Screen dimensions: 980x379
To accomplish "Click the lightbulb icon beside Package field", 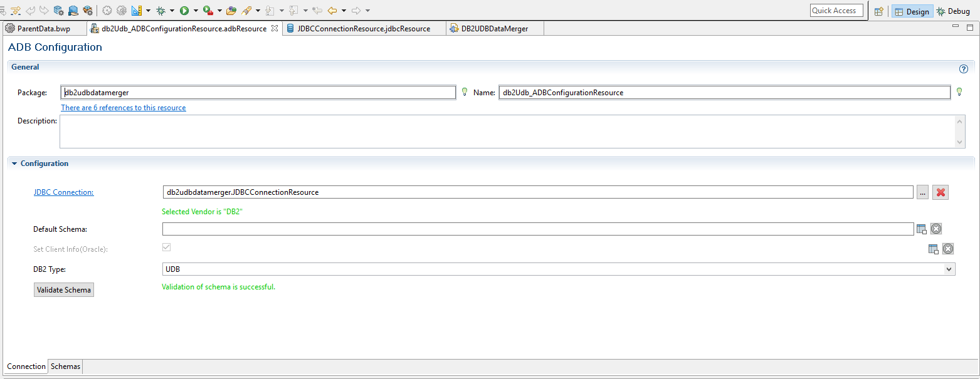I will point(465,92).
